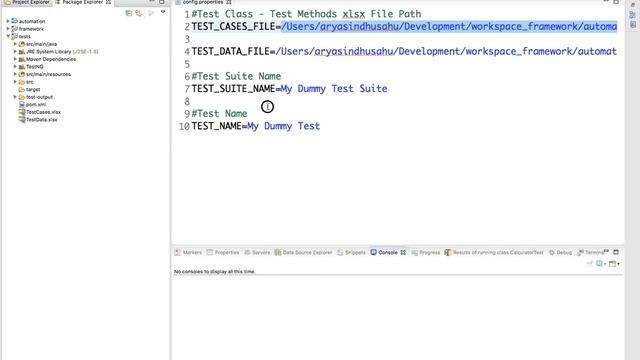Click the tests project icon

click(x=14, y=36)
